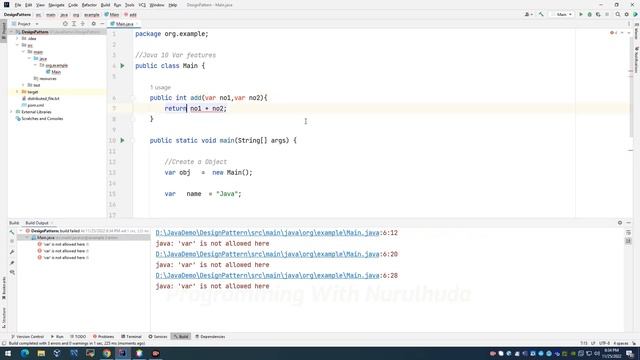
Task: Expand the test folder
Action: [24, 85]
